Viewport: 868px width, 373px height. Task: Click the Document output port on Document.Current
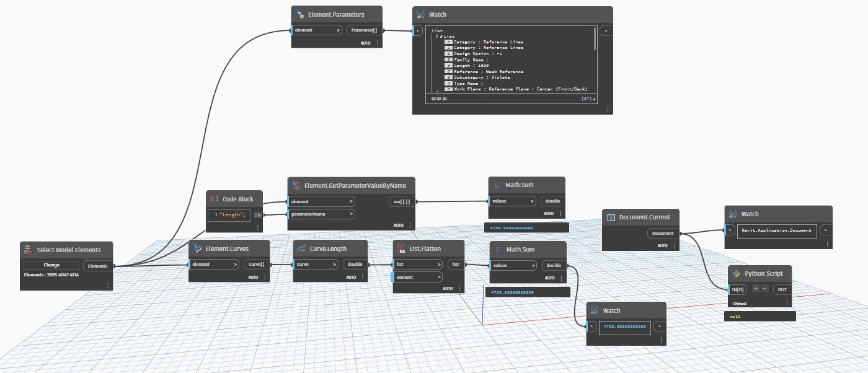[663, 234]
